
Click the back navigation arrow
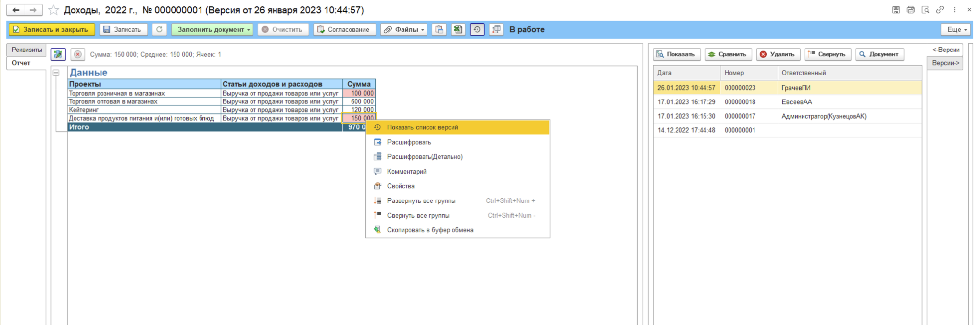pyautogui.click(x=16, y=10)
